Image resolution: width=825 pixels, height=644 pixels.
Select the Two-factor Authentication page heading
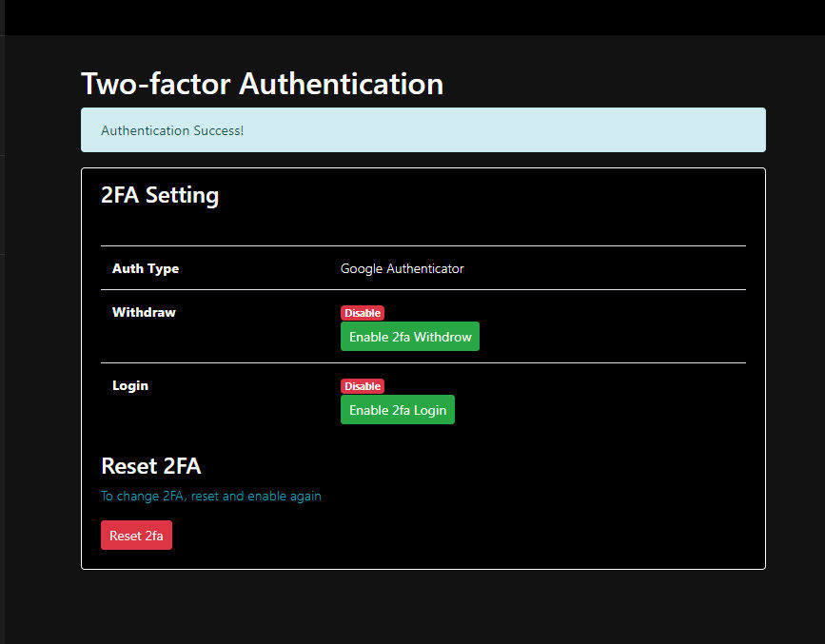(x=262, y=84)
